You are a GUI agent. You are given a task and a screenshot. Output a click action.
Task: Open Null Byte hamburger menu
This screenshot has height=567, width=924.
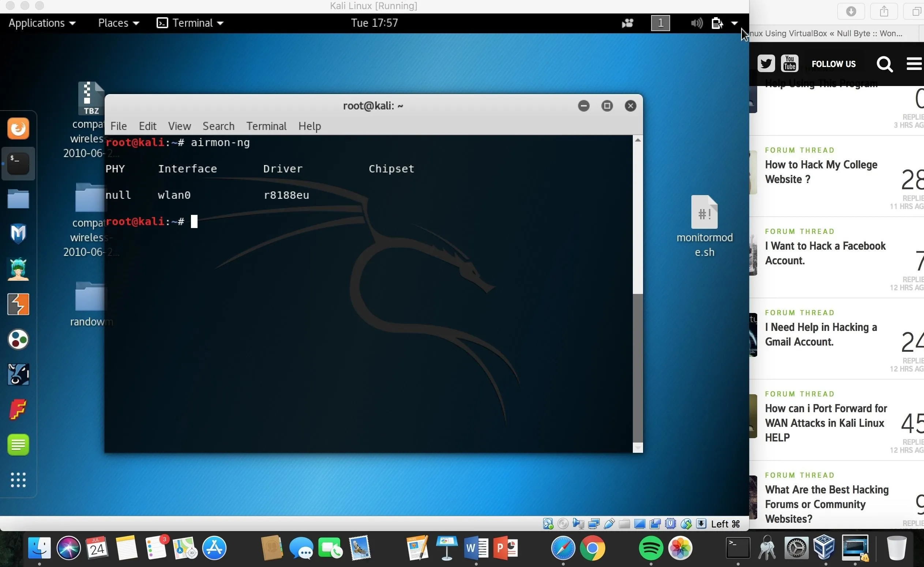pos(914,64)
